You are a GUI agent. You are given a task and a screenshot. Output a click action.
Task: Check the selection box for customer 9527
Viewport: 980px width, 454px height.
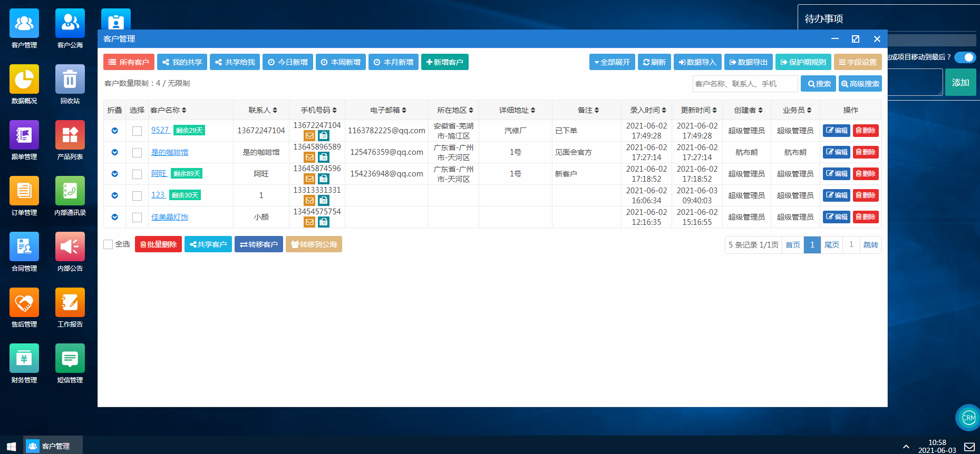pyautogui.click(x=137, y=131)
